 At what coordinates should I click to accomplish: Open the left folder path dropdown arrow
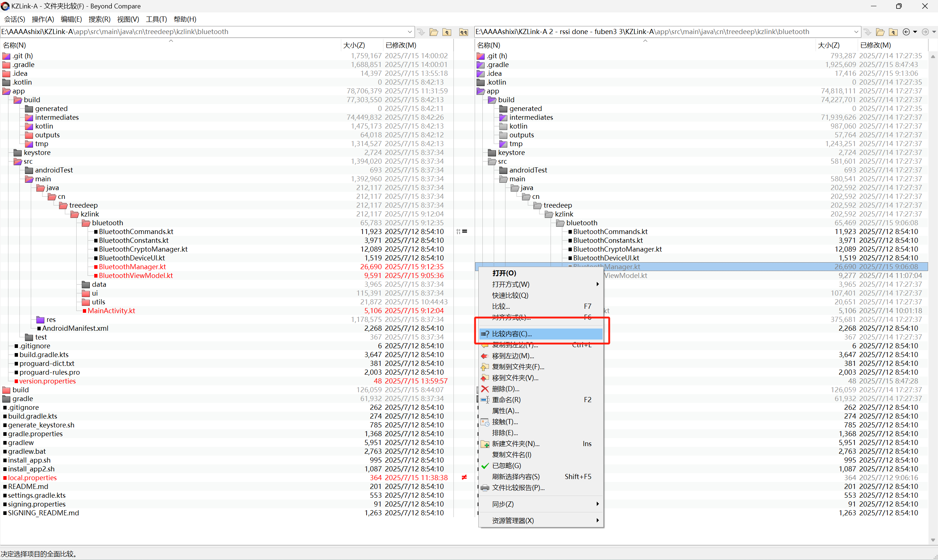[410, 32]
